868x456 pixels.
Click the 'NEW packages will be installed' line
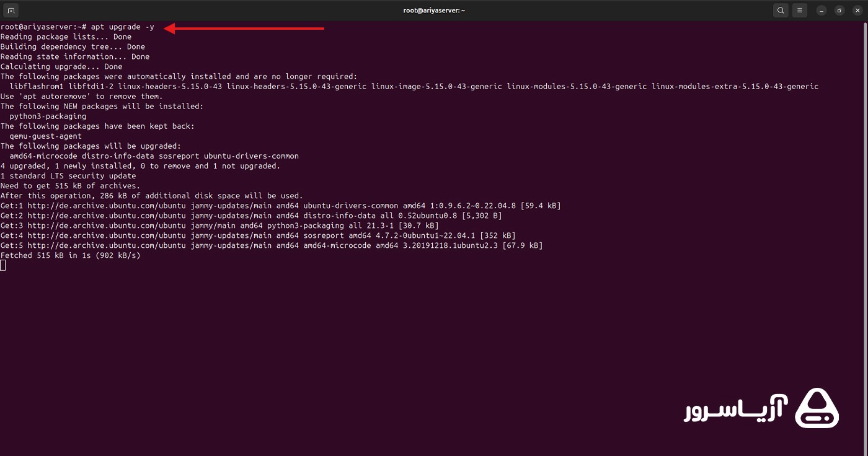tap(102, 106)
